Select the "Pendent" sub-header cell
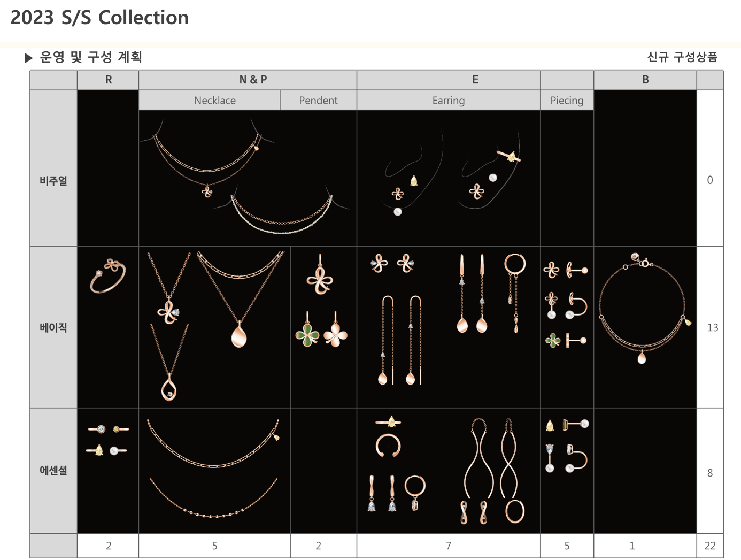The image size is (741, 560). tap(318, 101)
